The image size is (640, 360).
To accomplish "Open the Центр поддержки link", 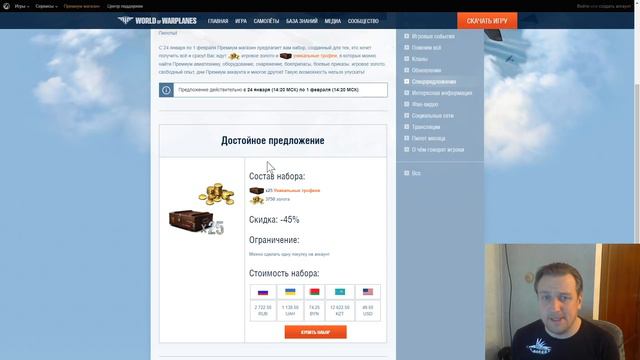I will 125,7.
